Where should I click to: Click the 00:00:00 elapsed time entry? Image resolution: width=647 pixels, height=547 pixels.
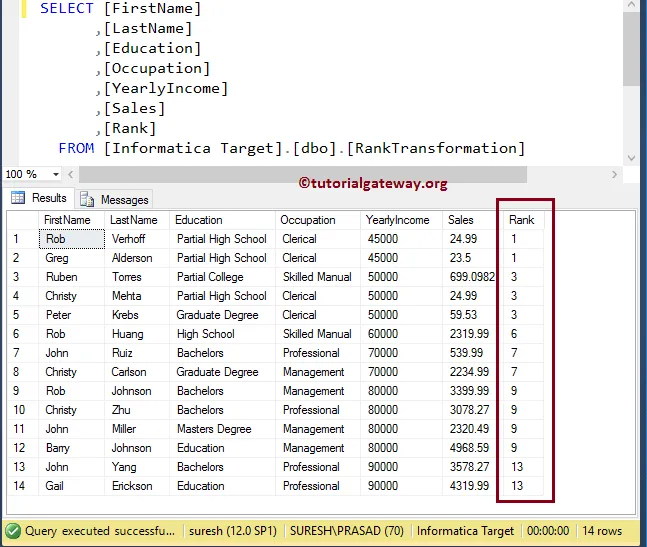(548, 531)
